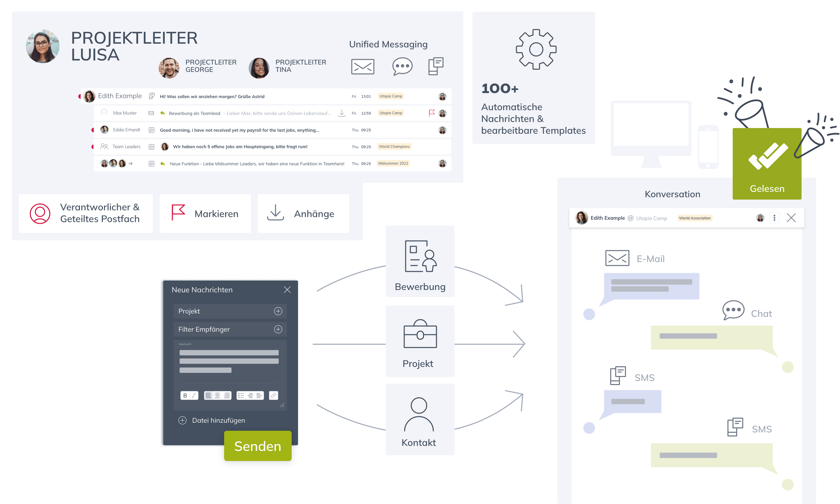Image resolution: width=840 pixels, height=504 pixels.
Task: Click the second SMS icon in Konversation
Action: pos(734,426)
